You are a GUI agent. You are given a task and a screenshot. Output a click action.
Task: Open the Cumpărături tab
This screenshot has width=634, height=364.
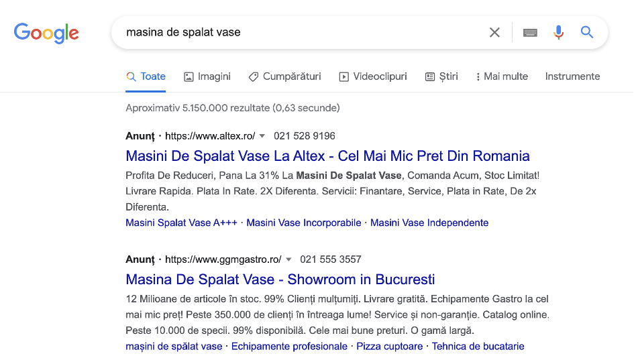[284, 76]
